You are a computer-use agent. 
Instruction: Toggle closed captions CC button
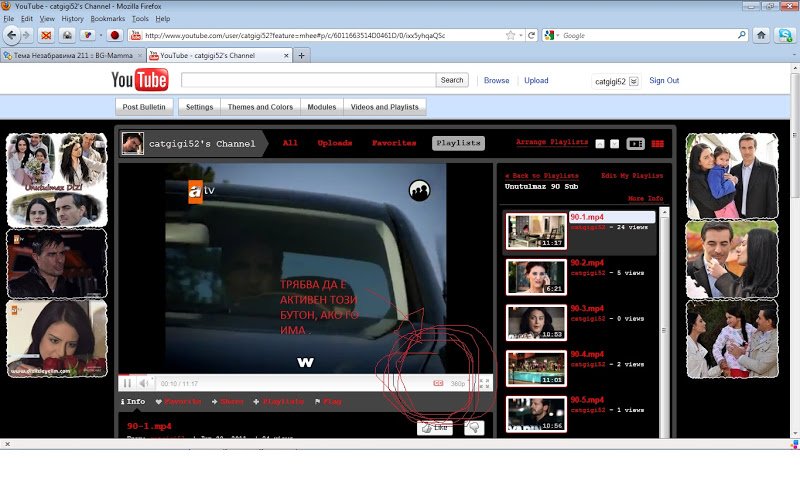pos(438,383)
